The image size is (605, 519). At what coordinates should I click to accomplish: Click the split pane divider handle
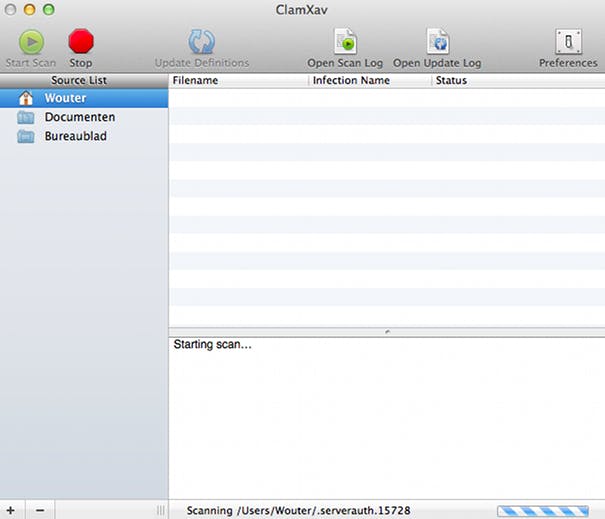pos(387,332)
